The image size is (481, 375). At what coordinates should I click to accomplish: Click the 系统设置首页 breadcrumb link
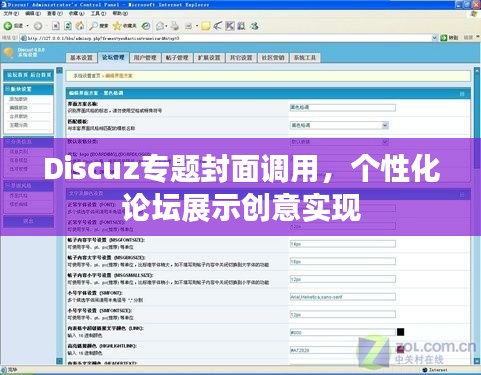tap(87, 76)
